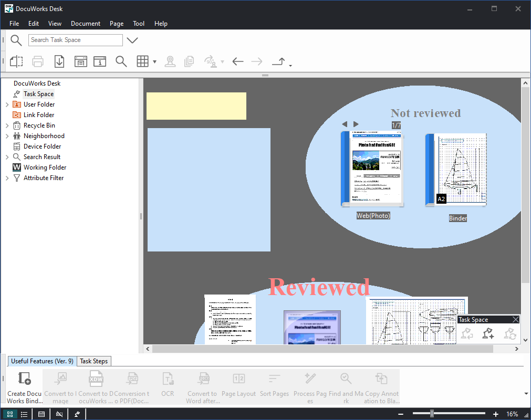Show the next page of the Web(Photo) binder

(356, 124)
